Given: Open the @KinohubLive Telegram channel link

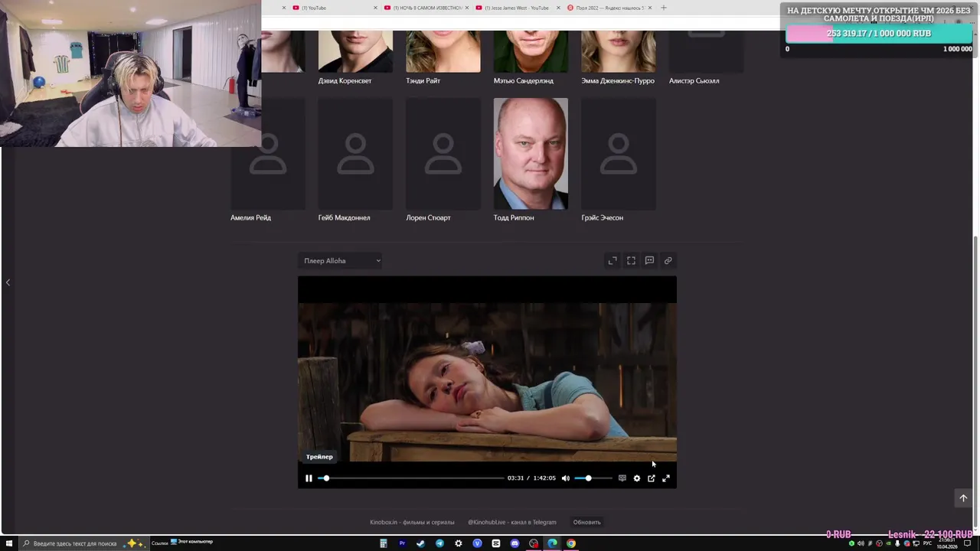Looking at the screenshot, I should tap(512, 522).
